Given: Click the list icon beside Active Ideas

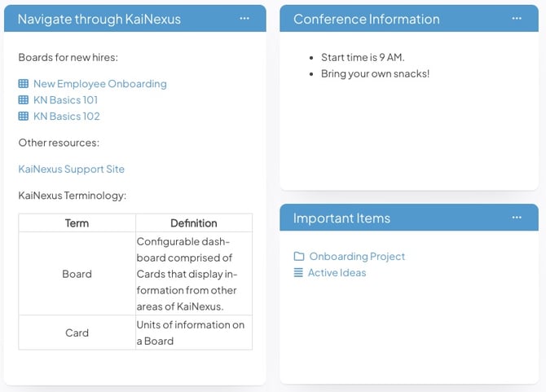Looking at the screenshot, I should (298, 273).
